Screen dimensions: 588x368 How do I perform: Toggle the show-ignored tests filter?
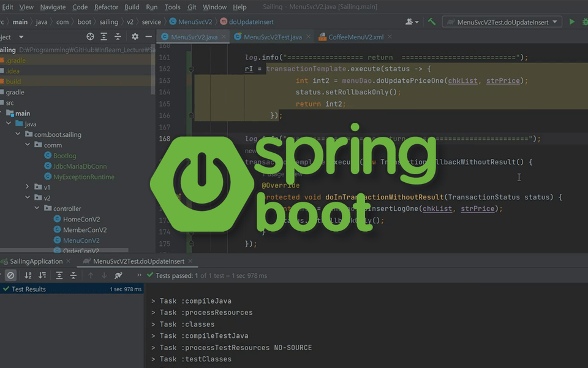pyautogui.click(x=11, y=275)
